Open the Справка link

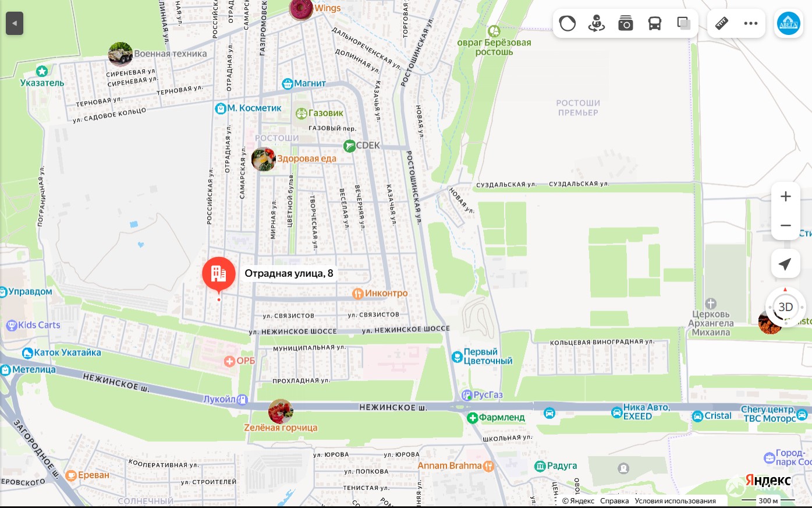614,501
